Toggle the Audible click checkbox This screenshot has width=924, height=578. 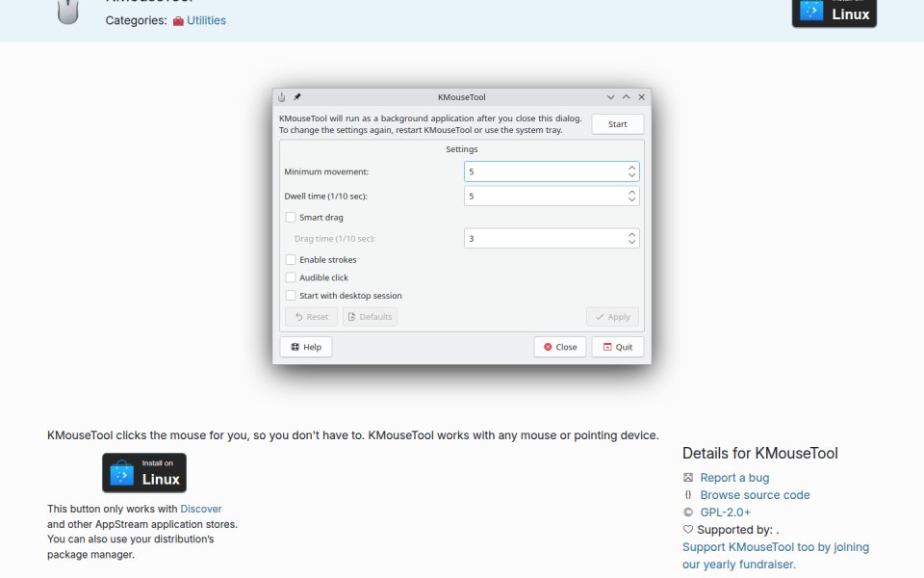pyautogui.click(x=291, y=277)
